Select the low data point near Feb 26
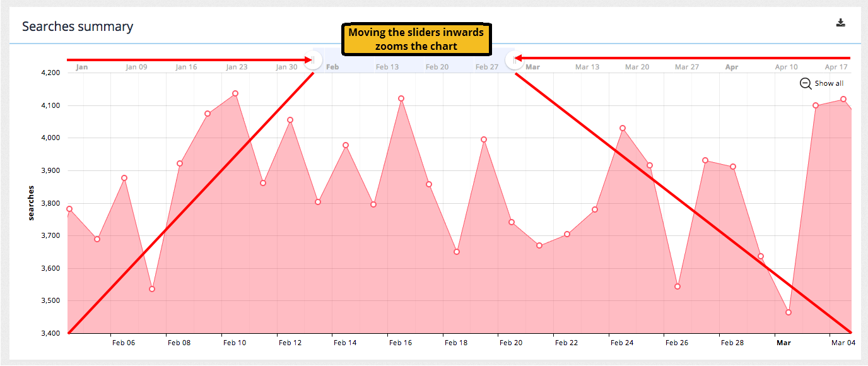Viewport: 868px width, 366px height. point(677,286)
